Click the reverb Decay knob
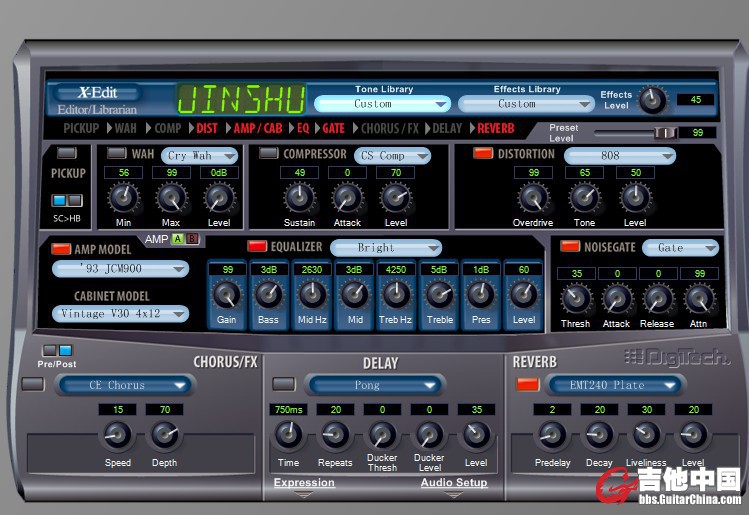749x515 pixels. [599, 434]
